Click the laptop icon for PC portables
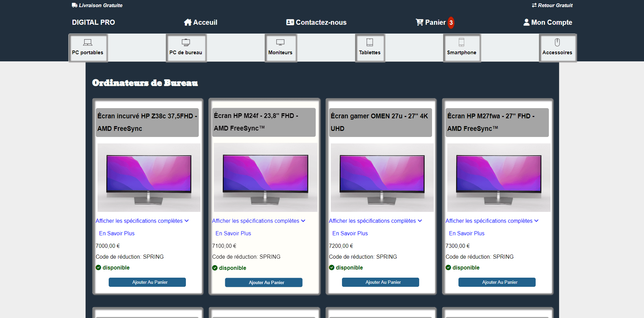Screen dimensions: 644x318 88,42
